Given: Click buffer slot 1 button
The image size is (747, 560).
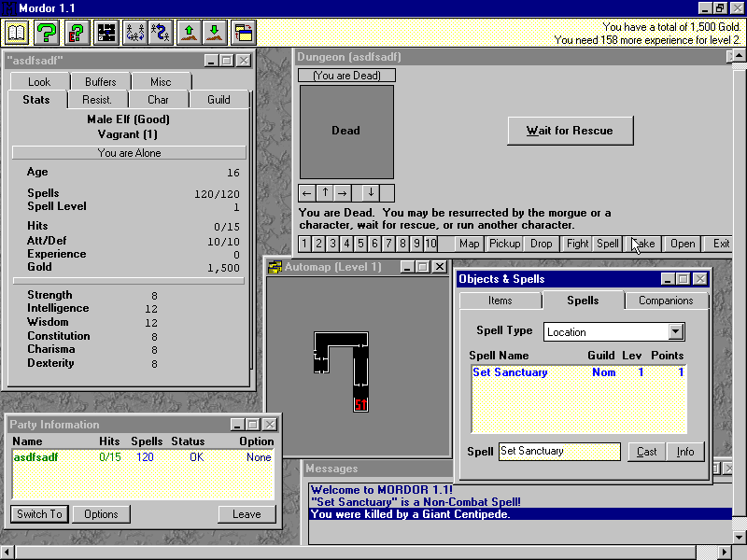Looking at the screenshot, I should 304,244.
